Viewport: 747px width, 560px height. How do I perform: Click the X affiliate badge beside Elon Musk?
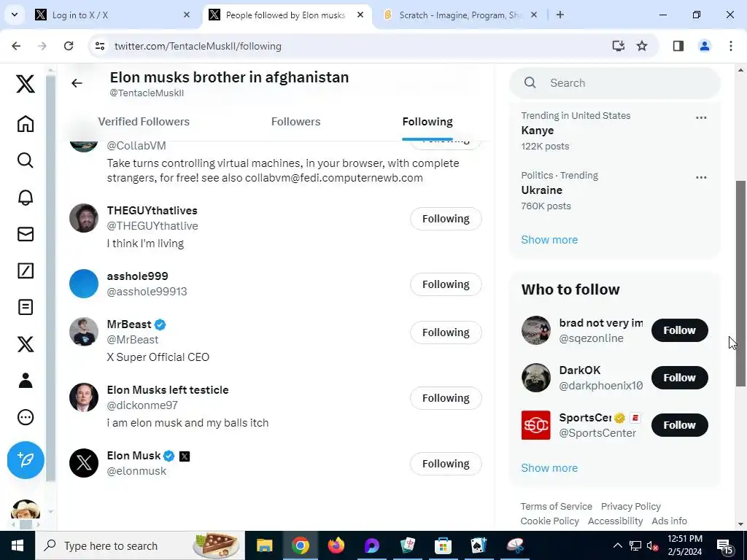coord(185,456)
